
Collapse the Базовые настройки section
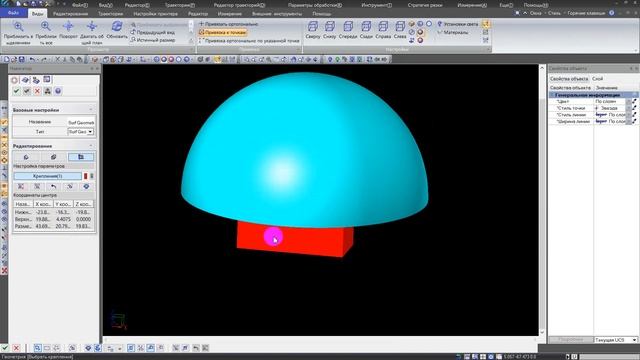(x=91, y=110)
